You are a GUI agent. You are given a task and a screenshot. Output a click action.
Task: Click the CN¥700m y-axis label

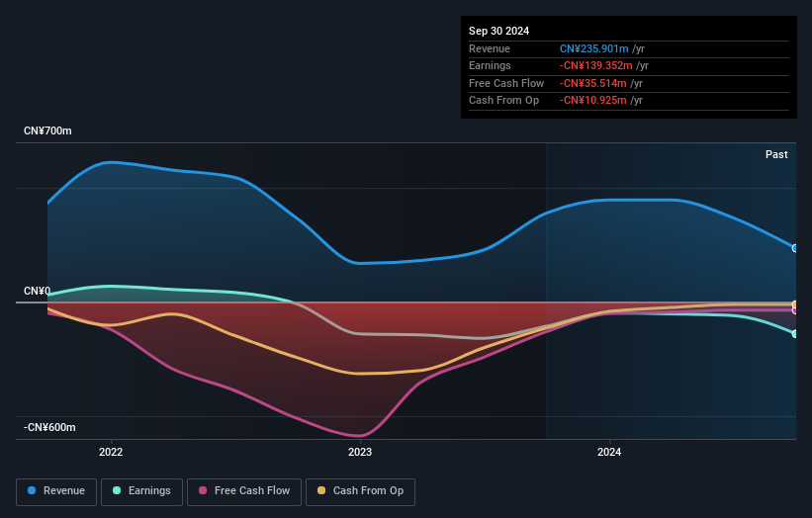click(47, 130)
